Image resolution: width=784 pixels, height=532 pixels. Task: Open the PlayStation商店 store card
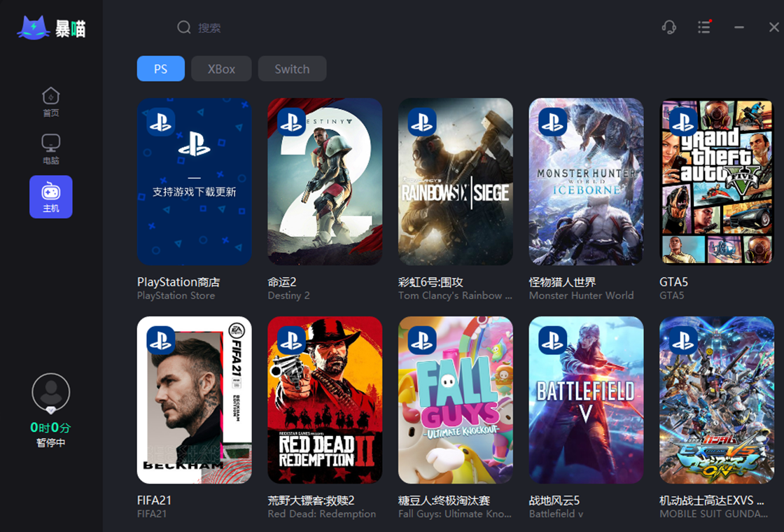point(194,181)
